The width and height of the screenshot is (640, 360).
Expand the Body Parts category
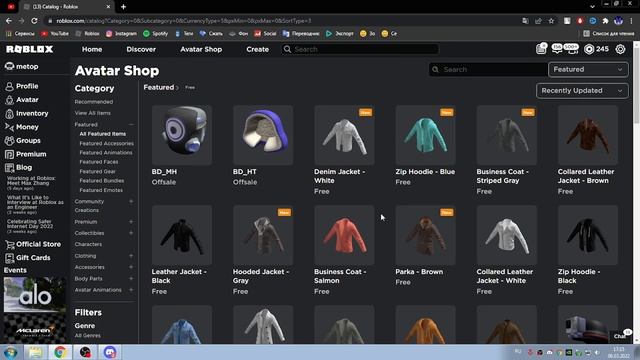(131, 278)
